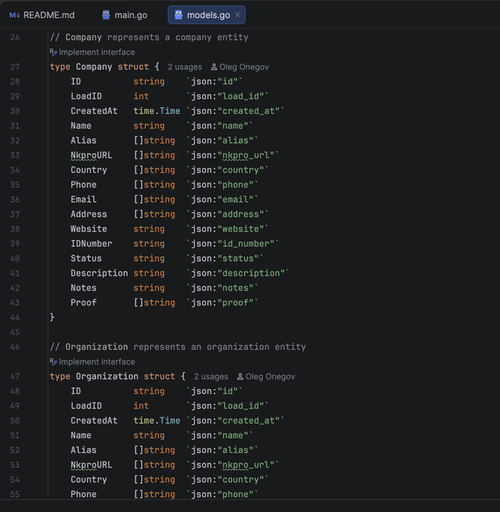This screenshot has width=500, height=512.
Task: Close the models.go tab
Action: (x=237, y=15)
